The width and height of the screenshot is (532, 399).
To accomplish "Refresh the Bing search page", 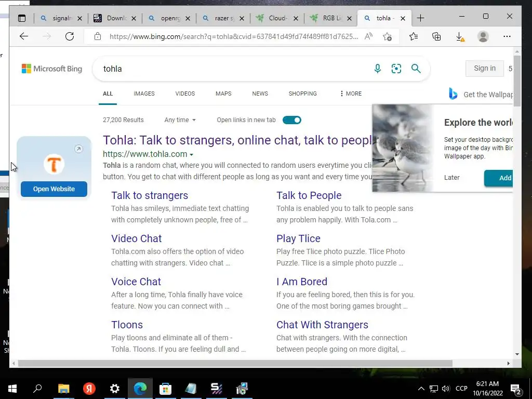I will [x=70, y=36].
